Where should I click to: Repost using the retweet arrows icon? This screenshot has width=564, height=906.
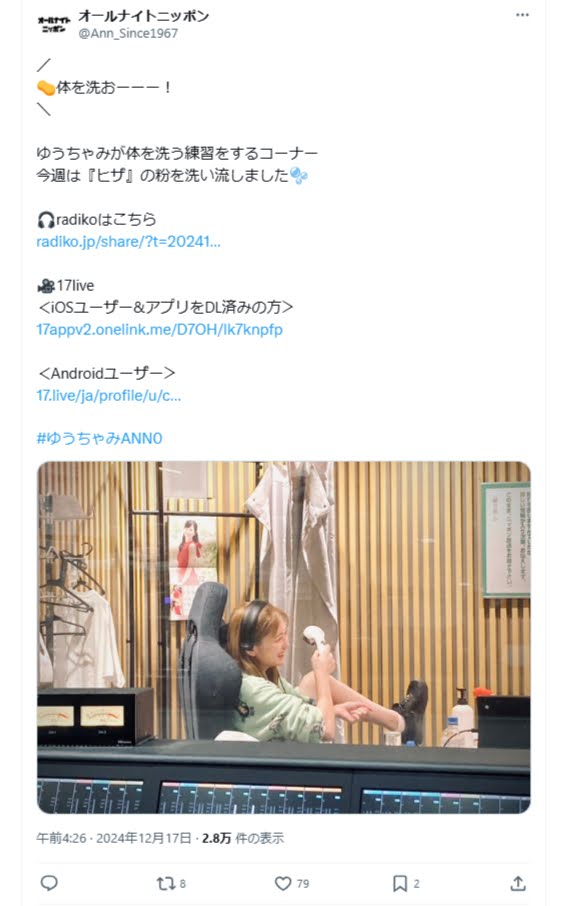[x=165, y=883]
